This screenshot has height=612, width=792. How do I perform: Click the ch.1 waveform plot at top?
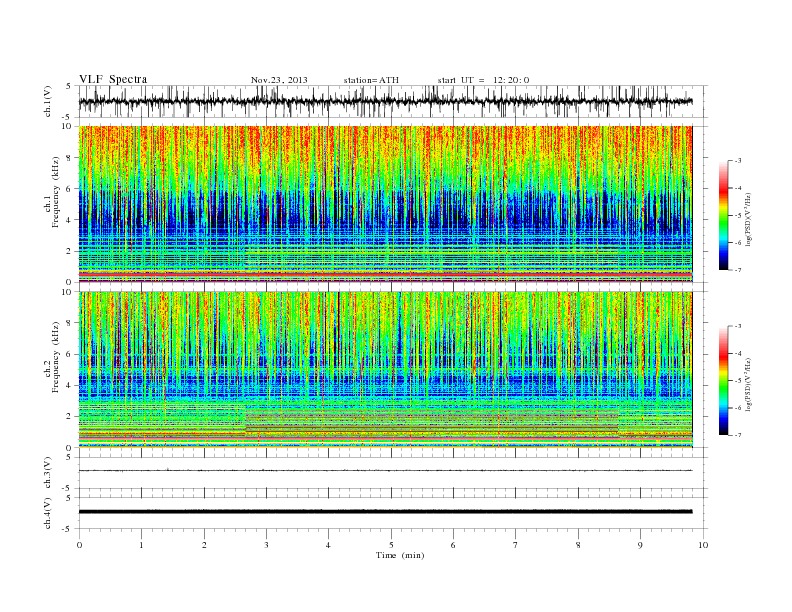click(392, 101)
